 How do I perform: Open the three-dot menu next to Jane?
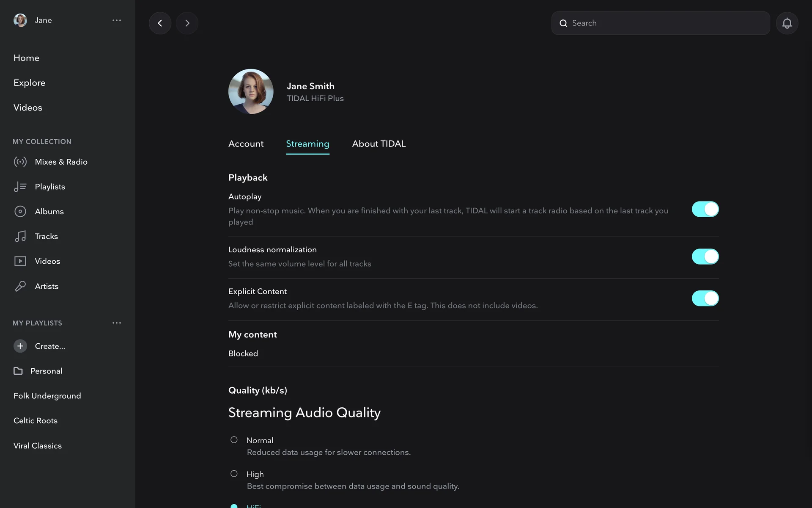point(117,20)
